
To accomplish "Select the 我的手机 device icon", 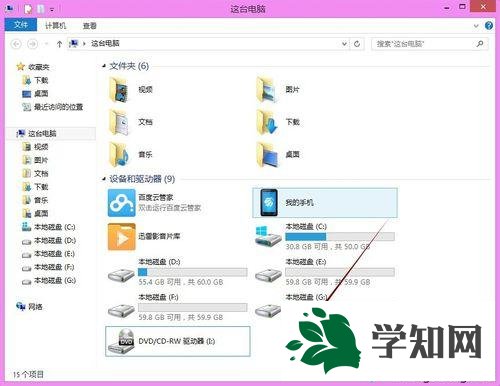I will tap(269, 202).
